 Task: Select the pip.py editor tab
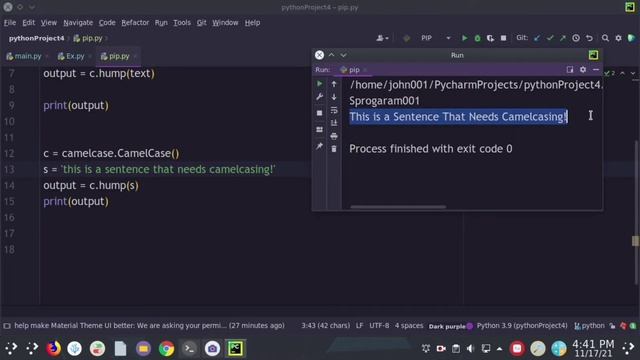[118, 56]
